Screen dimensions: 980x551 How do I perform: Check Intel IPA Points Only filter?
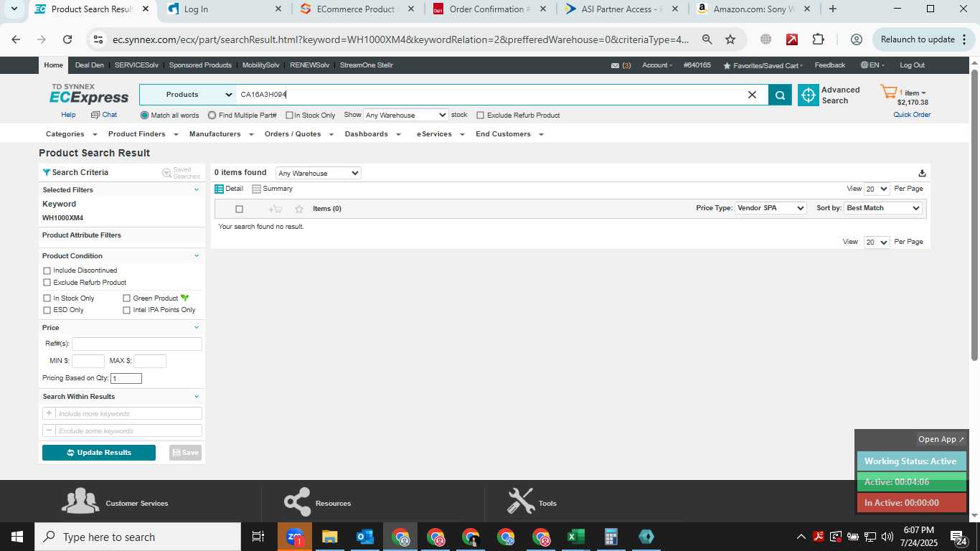127,311
